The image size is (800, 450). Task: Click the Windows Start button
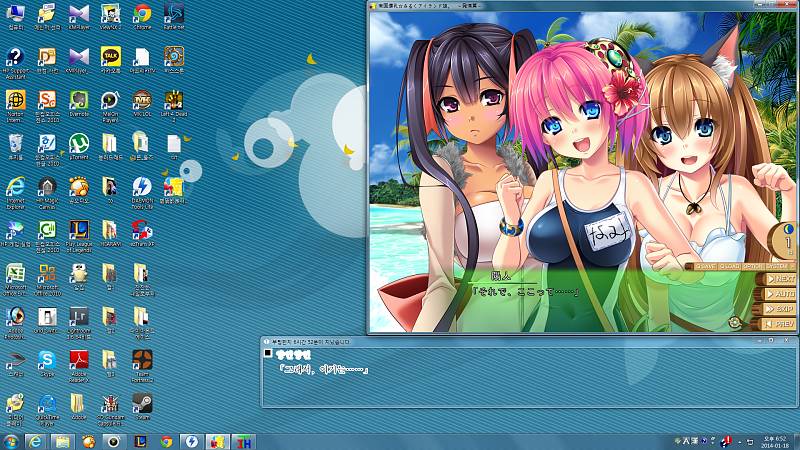(11, 440)
